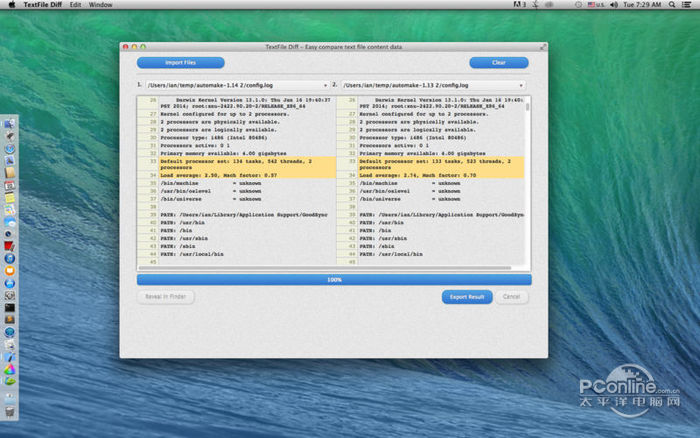Click Adobe icon in menu bar
This screenshot has height=438, width=700.
tap(519, 4)
